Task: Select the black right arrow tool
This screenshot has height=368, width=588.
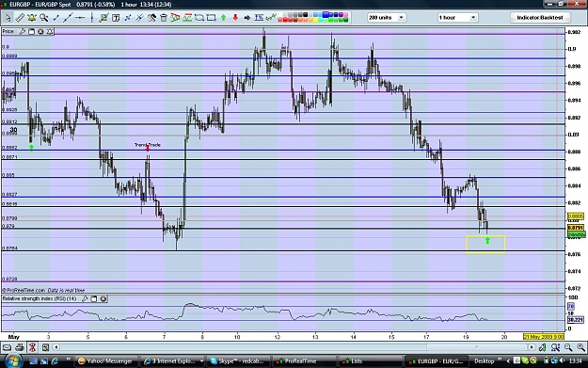Action: [x=247, y=18]
